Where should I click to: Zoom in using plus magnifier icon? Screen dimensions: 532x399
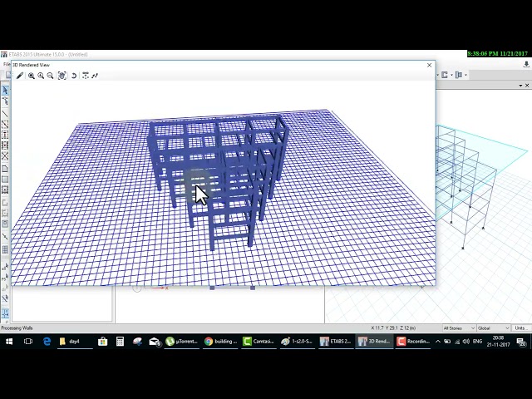41,76
